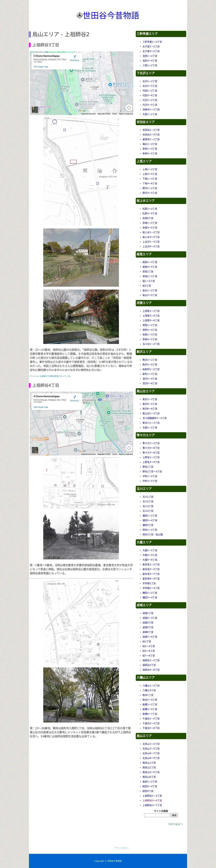Open sidebar link 宇奈根1丁目

(149, 583)
